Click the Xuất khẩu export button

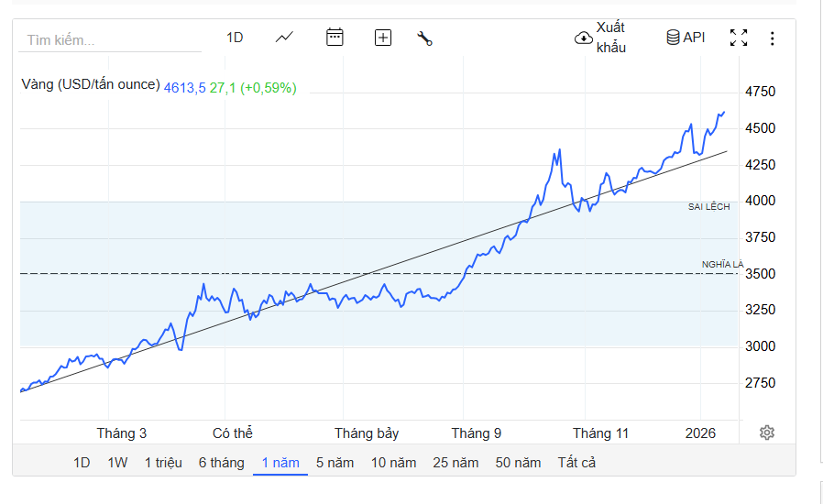coord(610,38)
